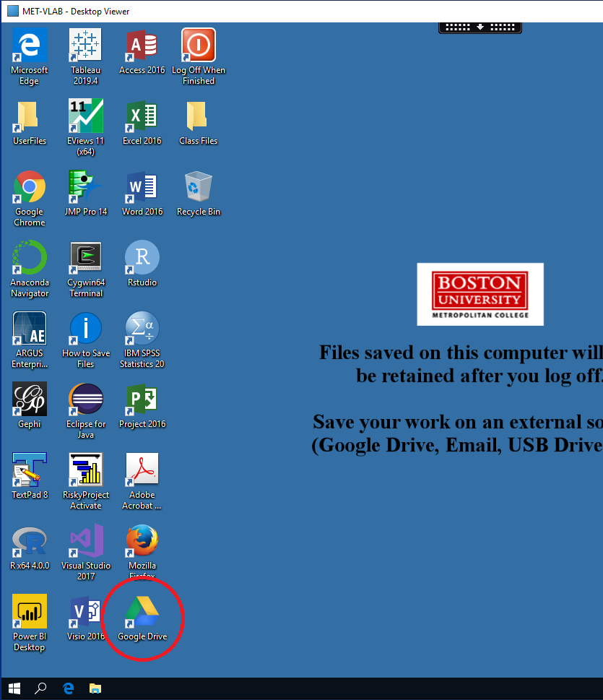The width and height of the screenshot is (603, 700).
Task: Select the Log Off When Finished shortcut
Action: [x=198, y=46]
